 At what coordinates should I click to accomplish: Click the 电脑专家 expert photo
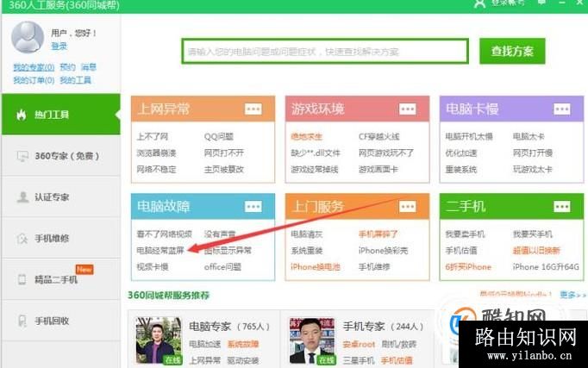click(159, 340)
